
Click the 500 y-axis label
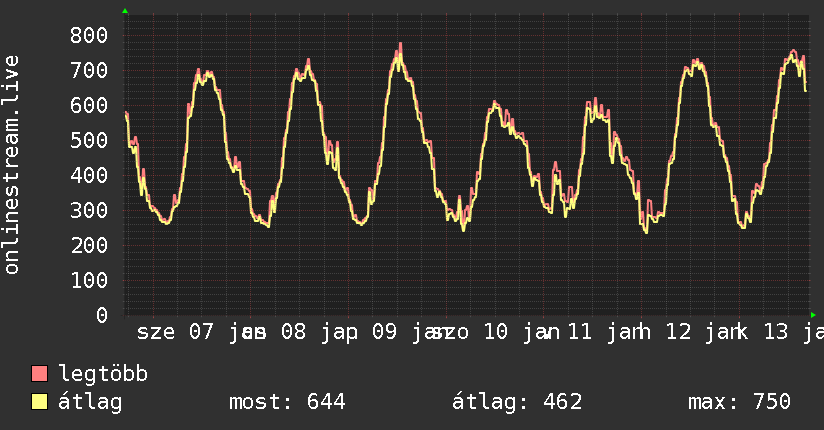[x=89, y=140]
